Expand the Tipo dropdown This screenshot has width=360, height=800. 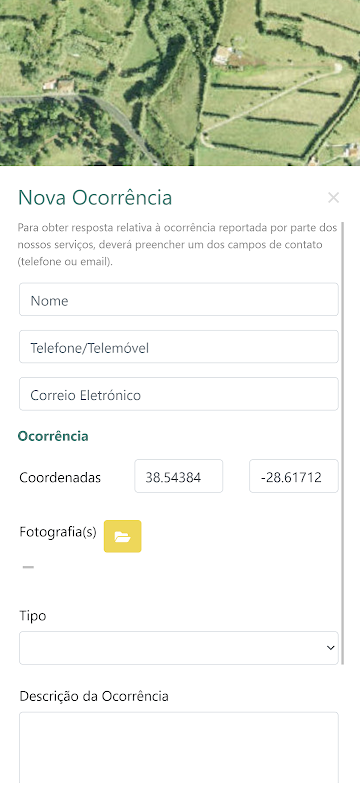point(179,648)
